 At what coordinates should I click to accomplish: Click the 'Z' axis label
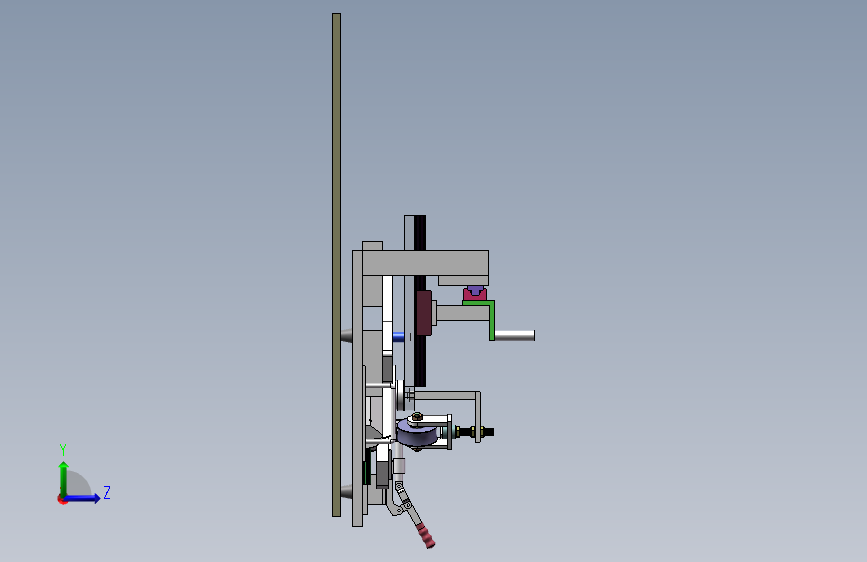[107, 492]
